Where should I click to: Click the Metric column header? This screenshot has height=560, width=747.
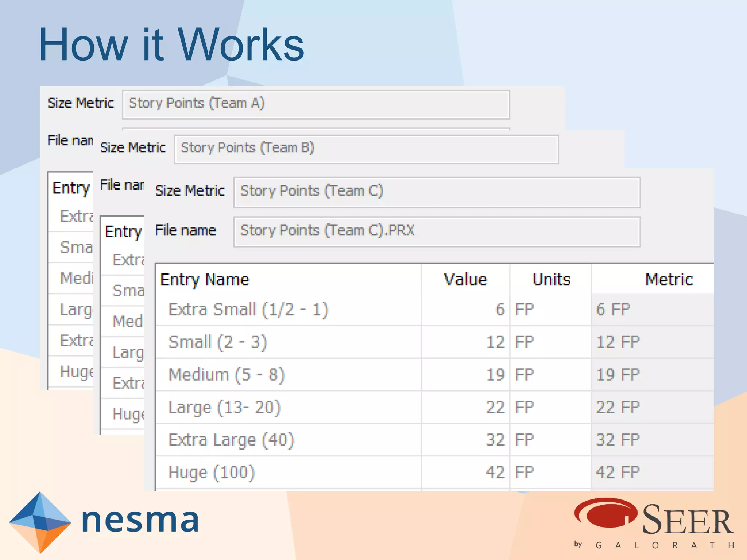(x=668, y=280)
